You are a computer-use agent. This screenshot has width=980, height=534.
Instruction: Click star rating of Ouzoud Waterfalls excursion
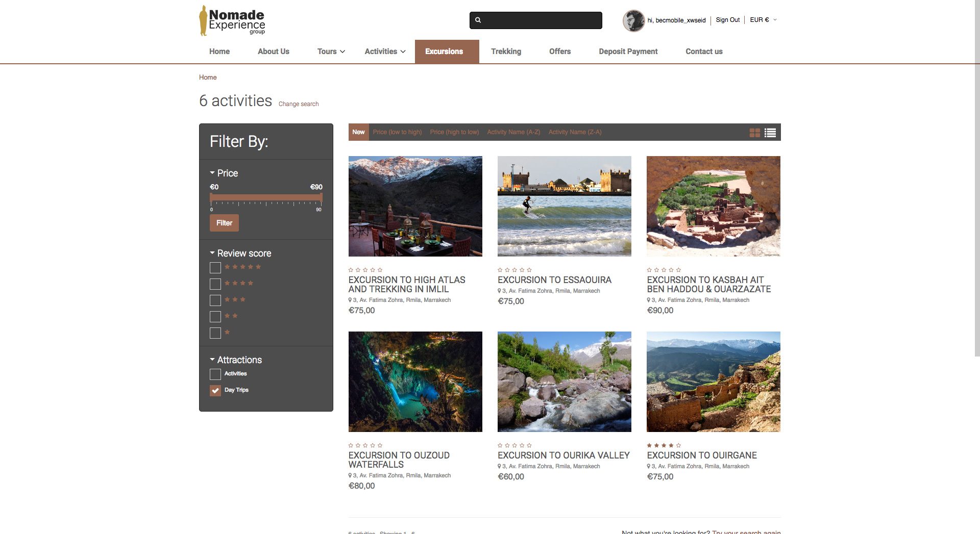click(x=365, y=445)
